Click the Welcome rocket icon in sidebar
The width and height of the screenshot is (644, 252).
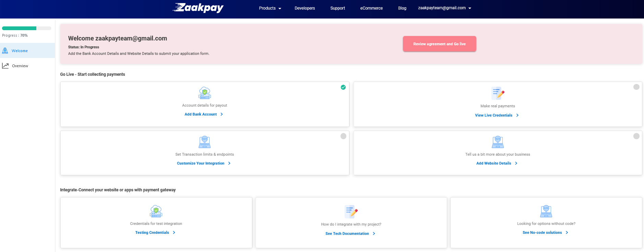(5, 51)
